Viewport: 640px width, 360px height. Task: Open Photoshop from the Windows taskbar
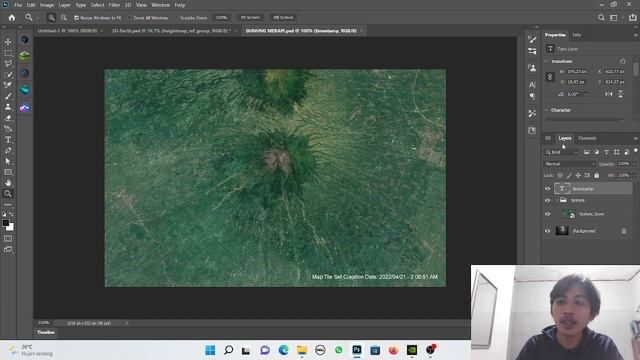[x=357, y=350]
